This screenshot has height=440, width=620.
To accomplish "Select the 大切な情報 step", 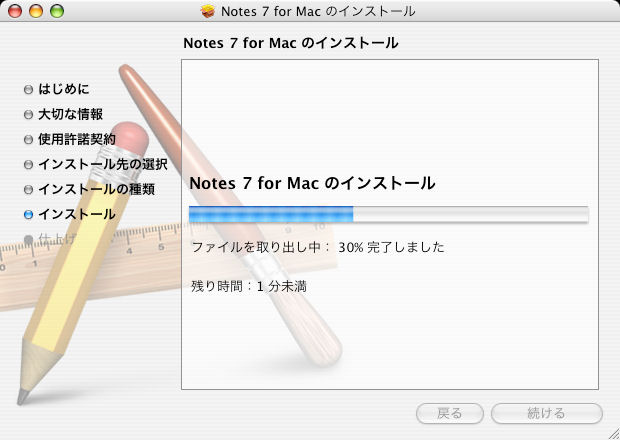I will (70, 114).
